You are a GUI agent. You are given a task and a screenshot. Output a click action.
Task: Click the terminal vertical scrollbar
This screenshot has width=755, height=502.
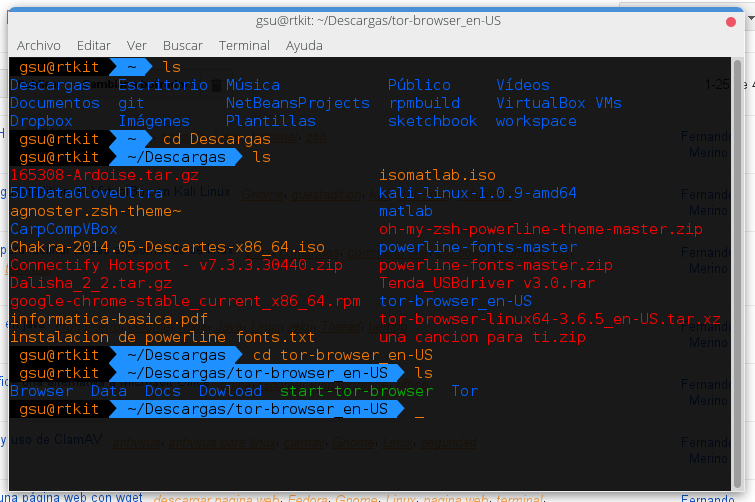click(x=737, y=273)
